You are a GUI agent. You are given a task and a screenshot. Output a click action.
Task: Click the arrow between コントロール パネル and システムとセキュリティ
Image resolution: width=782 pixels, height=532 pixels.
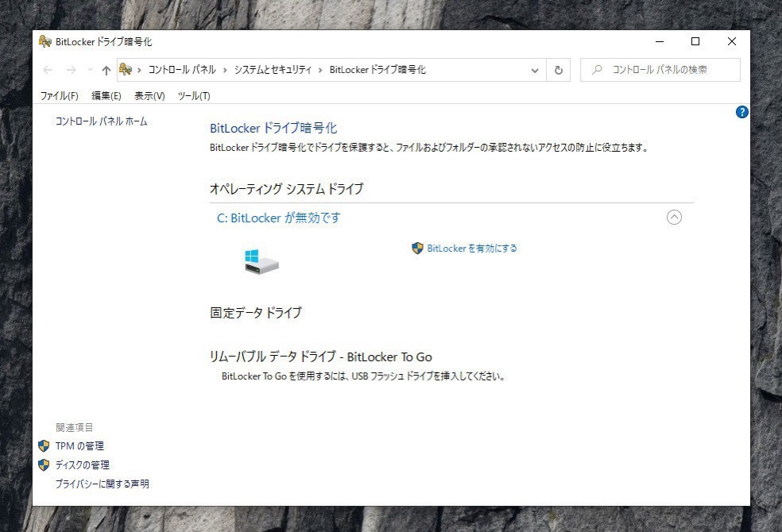[x=225, y=70]
